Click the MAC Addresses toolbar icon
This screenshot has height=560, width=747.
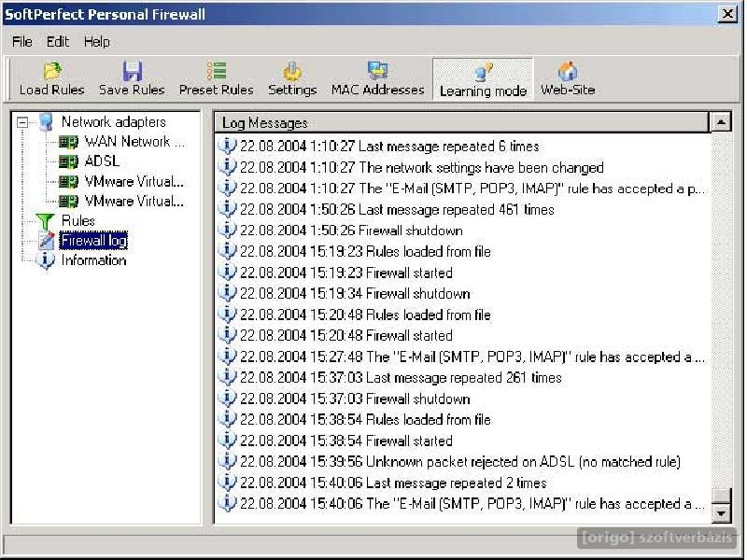point(377,71)
